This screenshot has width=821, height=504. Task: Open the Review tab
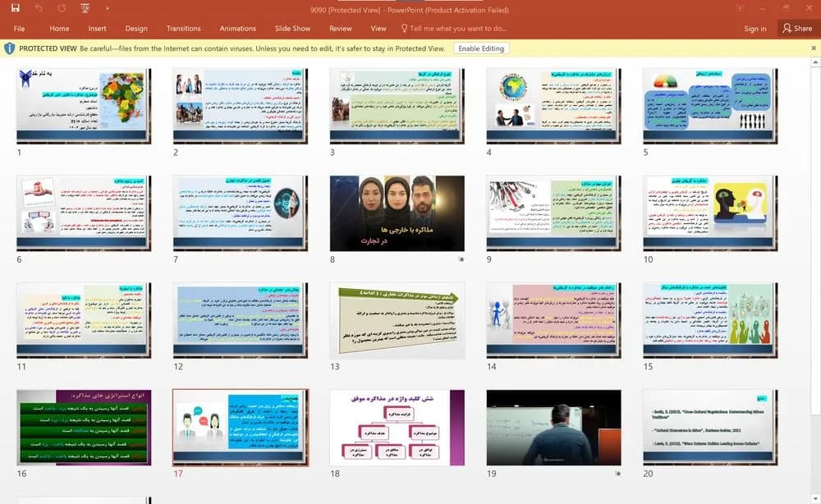[341, 29]
